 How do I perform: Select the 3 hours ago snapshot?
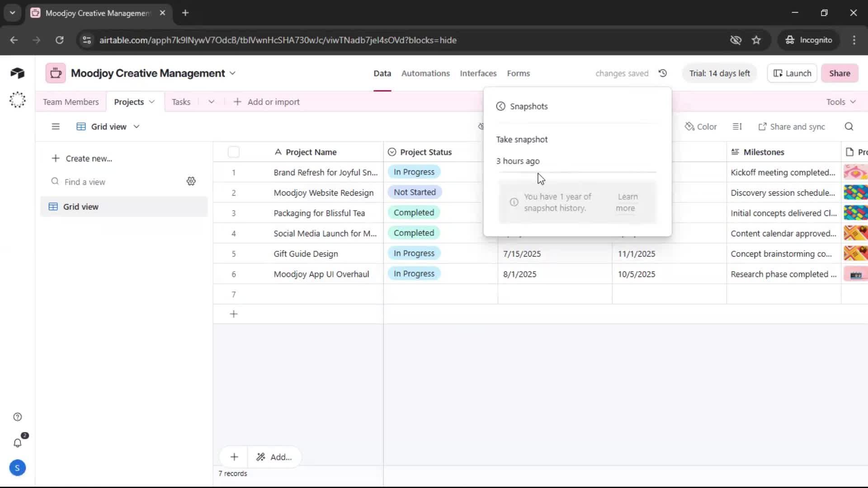(x=518, y=161)
